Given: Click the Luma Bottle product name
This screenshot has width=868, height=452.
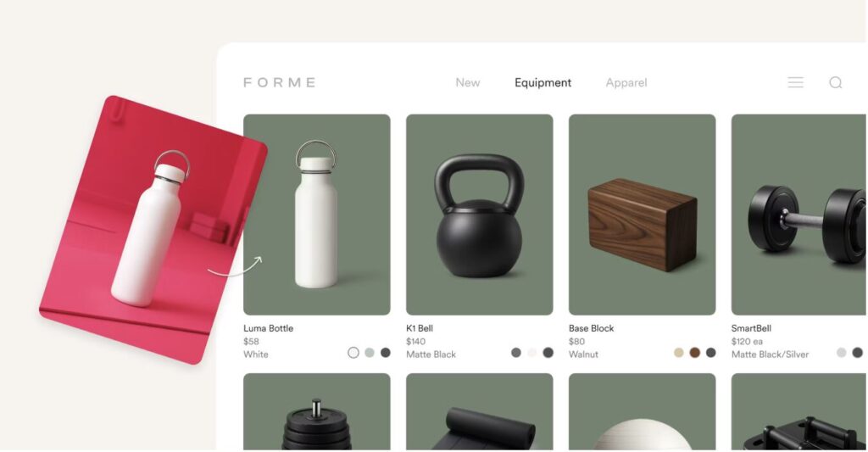Looking at the screenshot, I should pyautogui.click(x=269, y=328).
